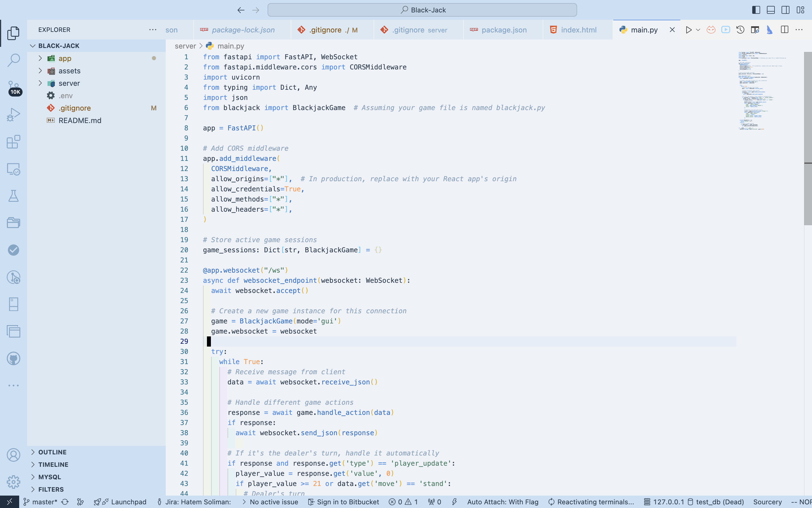The width and height of the screenshot is (812, 508).
Task: Select the main.py tab
Action: point(644,30)
